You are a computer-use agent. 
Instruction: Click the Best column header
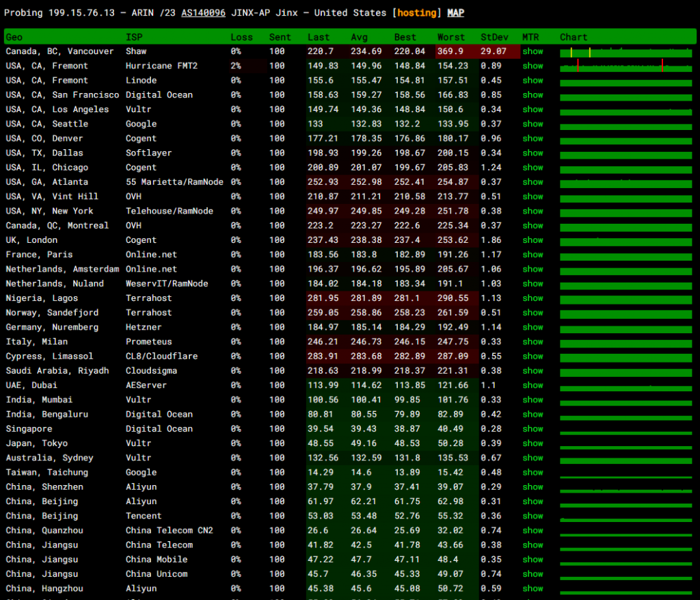[405, 37]
